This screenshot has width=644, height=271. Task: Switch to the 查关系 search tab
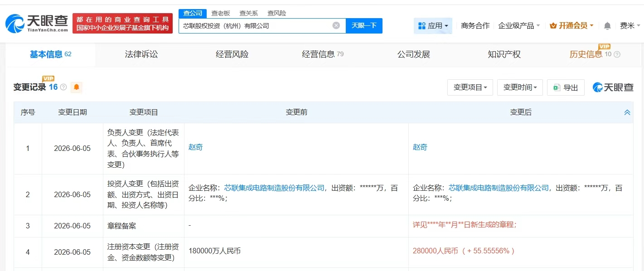coord(248,13)
